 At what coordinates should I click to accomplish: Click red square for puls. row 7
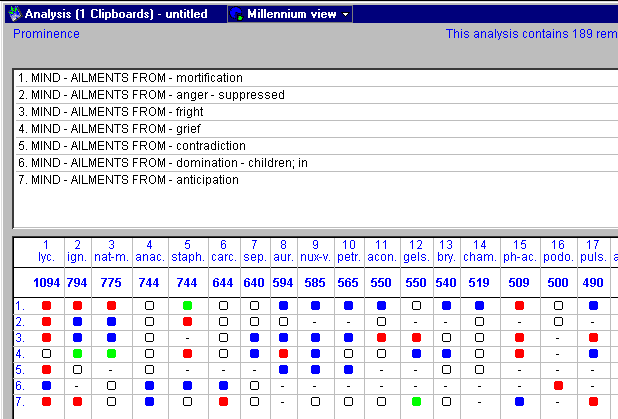click(594, 402)
